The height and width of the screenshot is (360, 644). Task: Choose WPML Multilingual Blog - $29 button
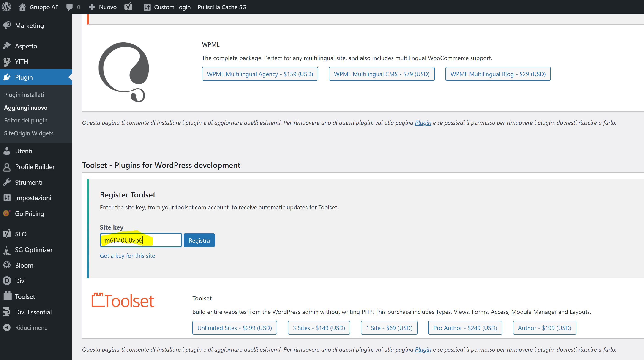(498, 74)
